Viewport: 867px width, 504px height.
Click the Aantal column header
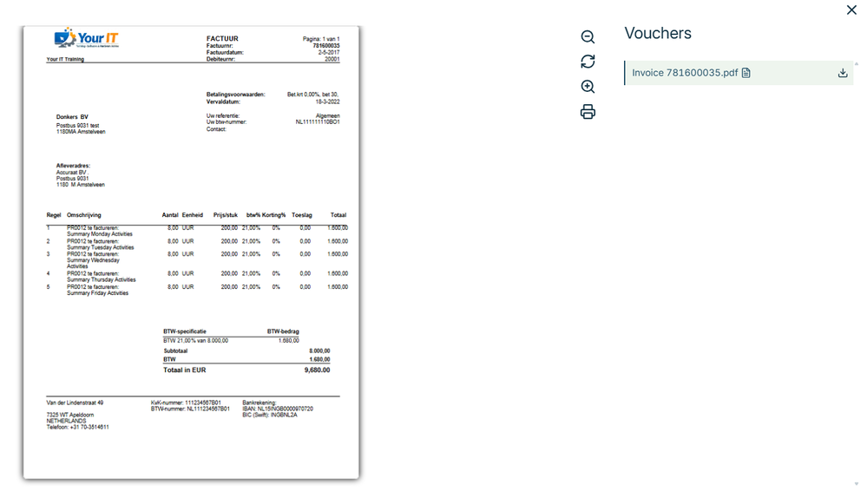[170, 215]
